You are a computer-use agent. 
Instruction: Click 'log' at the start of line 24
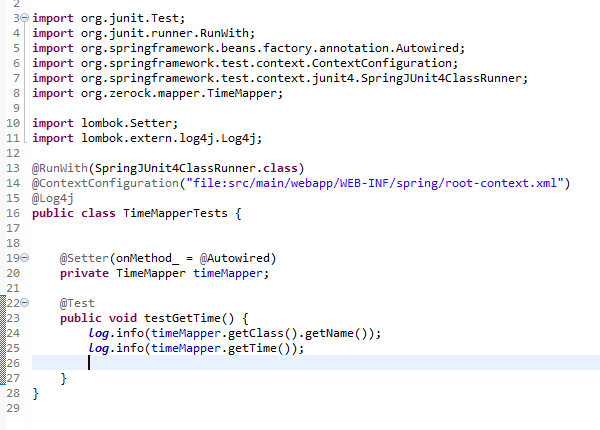click(x=98, y=333)
